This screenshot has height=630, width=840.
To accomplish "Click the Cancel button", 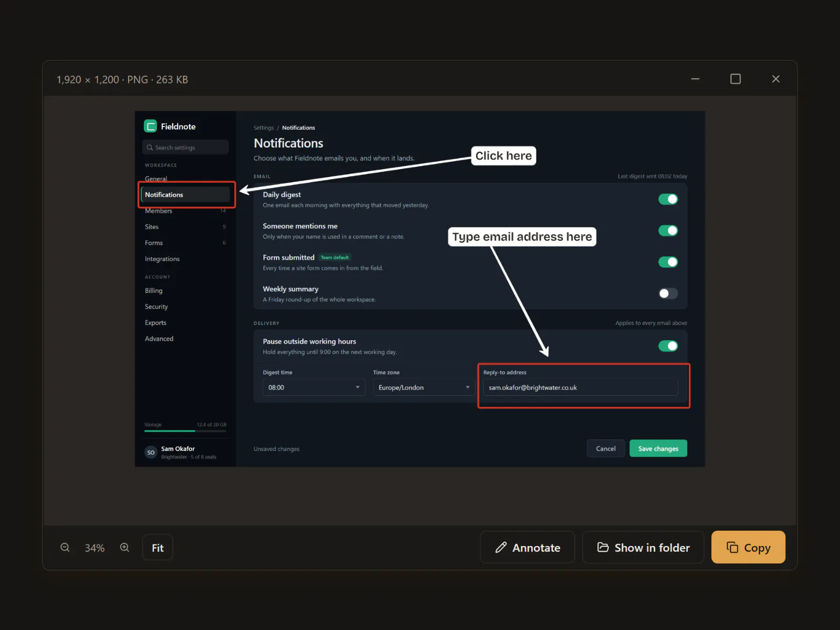I will pos(606,448).
